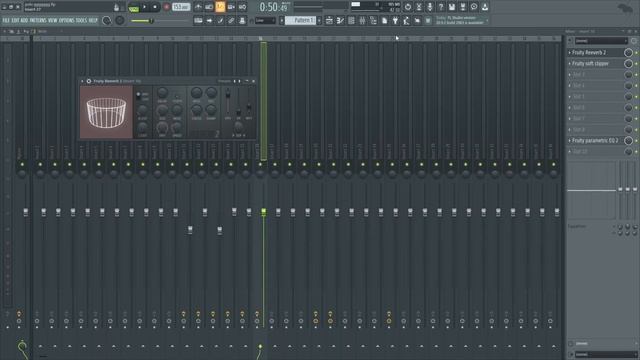Select next preset arrow in Reeverb window

tap(239, 81)
